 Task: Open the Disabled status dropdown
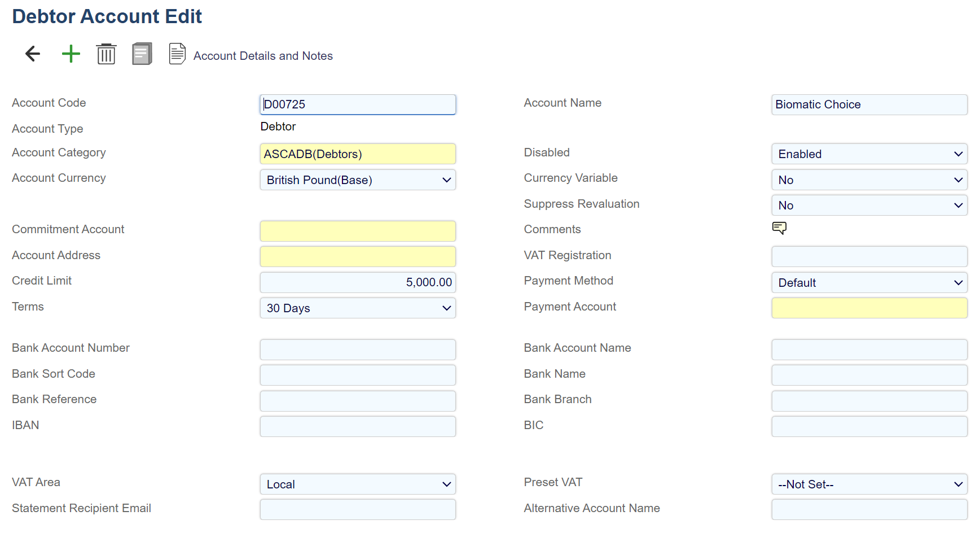[869, 154]
